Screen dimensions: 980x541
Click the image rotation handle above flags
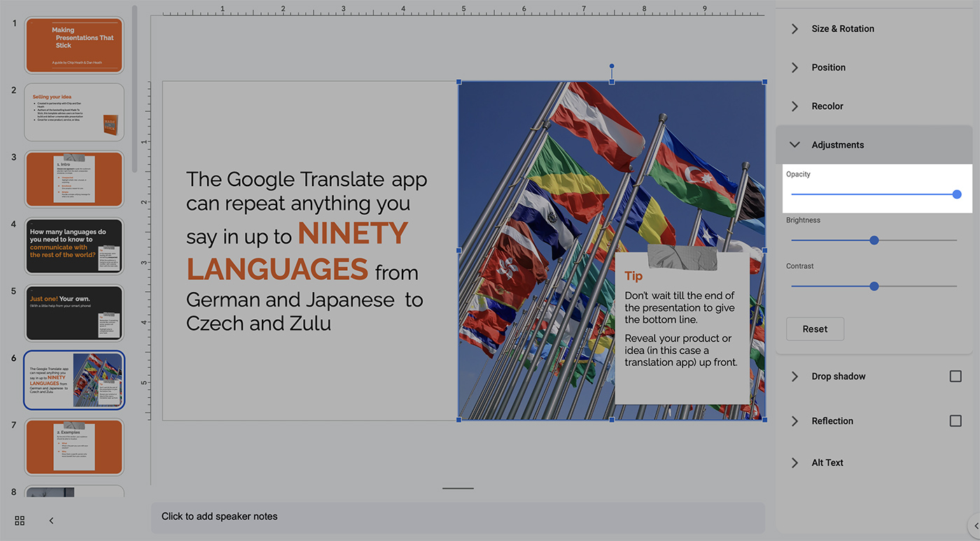click(x=612, y=66)
